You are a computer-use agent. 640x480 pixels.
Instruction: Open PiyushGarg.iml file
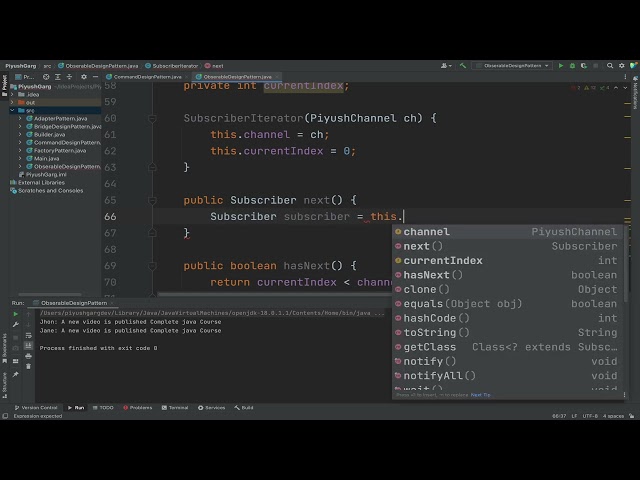coord(46,174)
